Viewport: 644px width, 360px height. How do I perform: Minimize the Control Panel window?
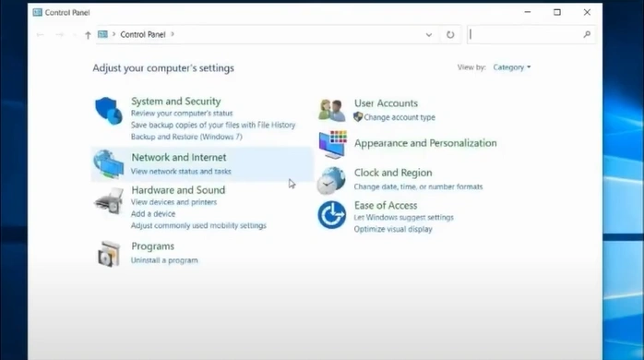[528, 12]
